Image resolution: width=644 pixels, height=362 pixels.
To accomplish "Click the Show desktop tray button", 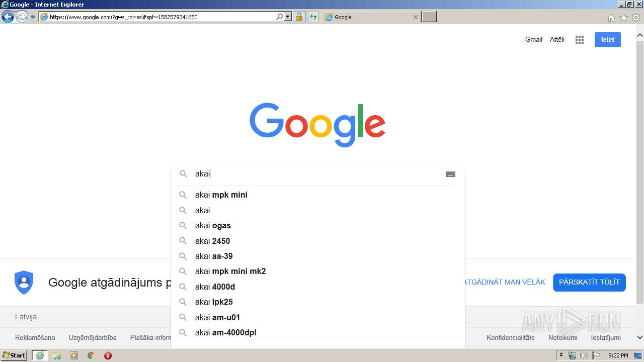I will (638, 356).
